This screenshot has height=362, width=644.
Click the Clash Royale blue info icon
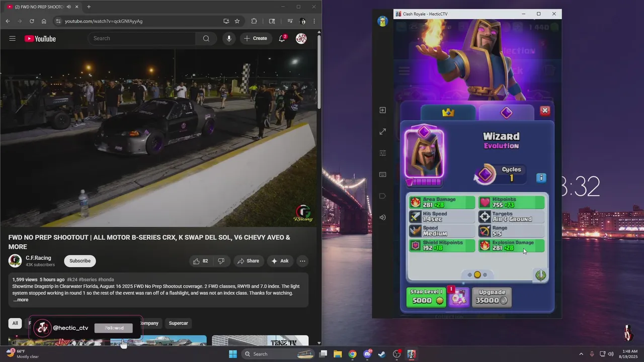541,177
